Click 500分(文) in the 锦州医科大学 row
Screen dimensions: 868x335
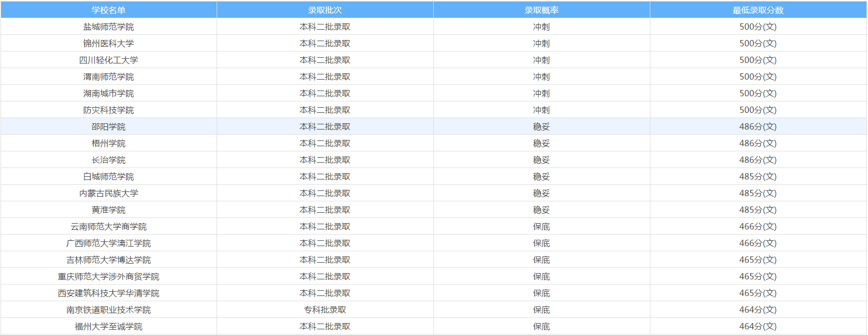click(758, 43)
